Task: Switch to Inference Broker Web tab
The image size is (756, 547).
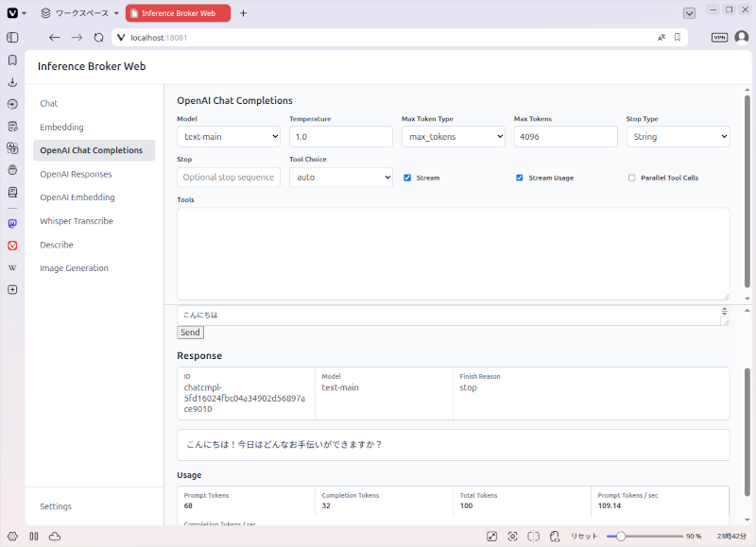Action: [178, 13]
